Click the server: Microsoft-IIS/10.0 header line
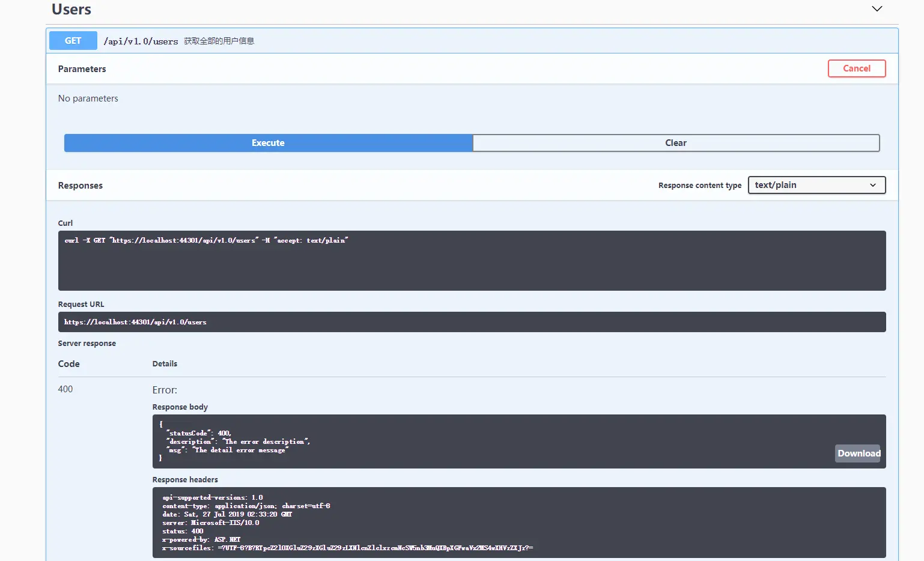924x561 pixels. point(211,523)
